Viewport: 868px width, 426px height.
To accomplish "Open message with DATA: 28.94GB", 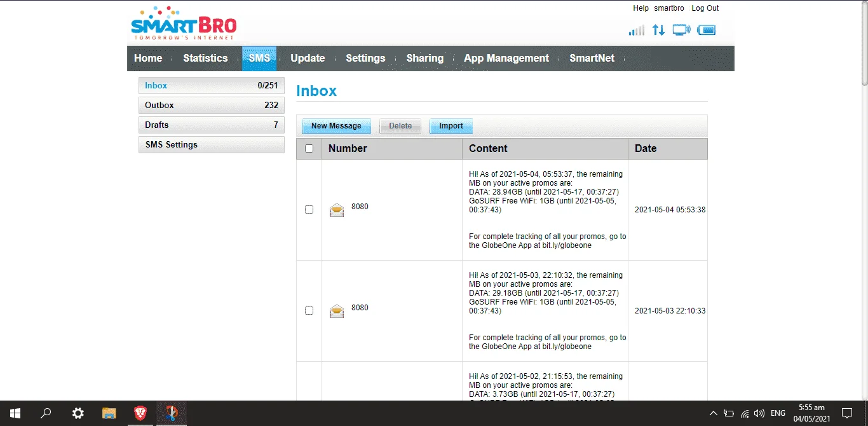I will coord(547,209).
